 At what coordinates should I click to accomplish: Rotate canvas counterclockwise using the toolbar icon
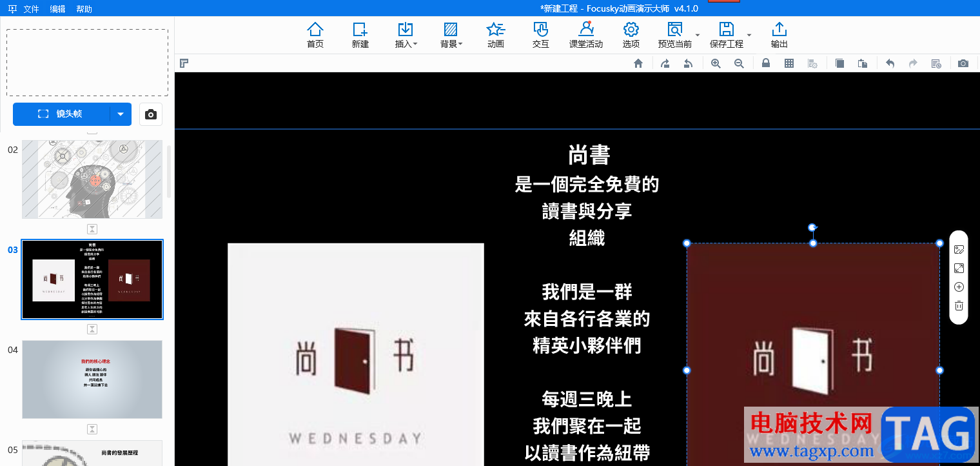point(689,63)
